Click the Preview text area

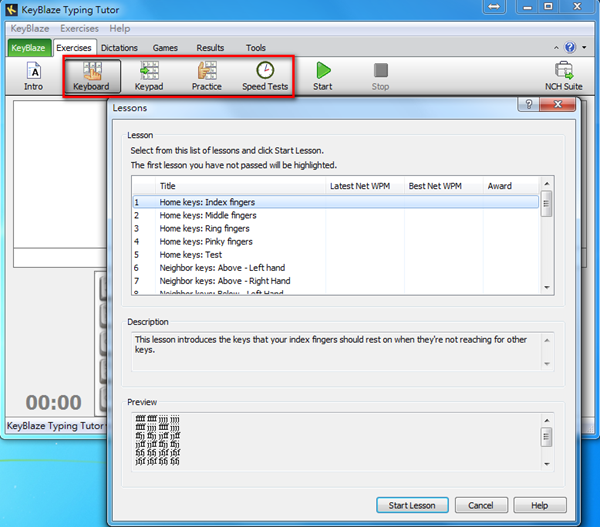(x=336, y=442)
